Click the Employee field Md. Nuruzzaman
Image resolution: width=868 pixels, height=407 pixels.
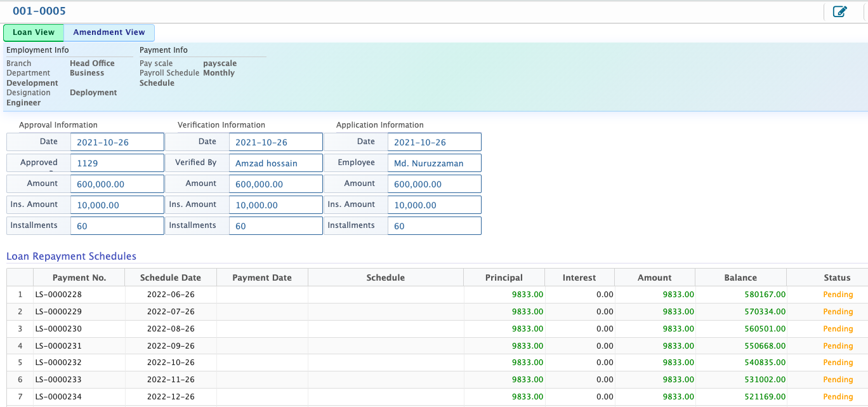(434, 163)
